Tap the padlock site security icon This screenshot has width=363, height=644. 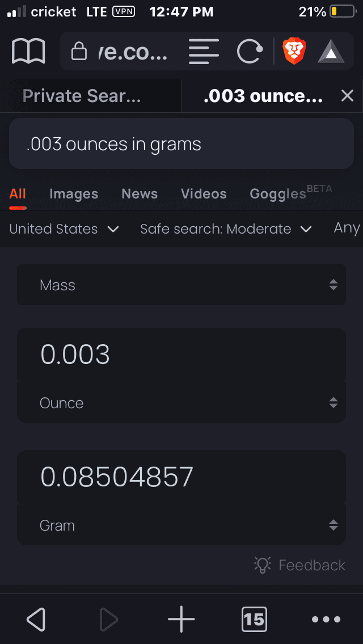pos(79,52)
